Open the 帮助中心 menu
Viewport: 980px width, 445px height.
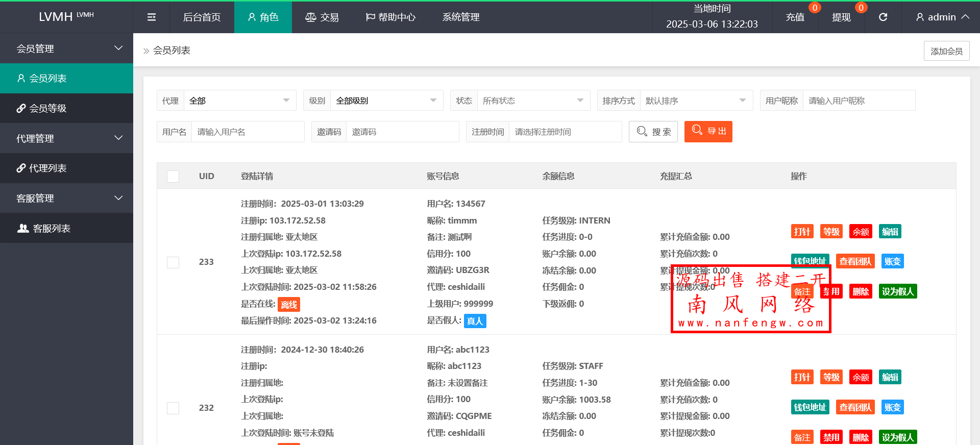pos(391,17)
